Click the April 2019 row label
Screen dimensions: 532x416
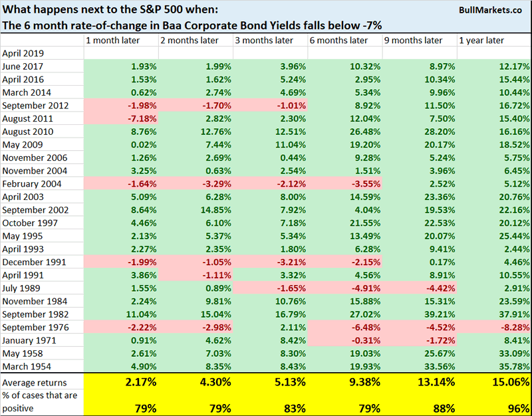point(23,53)
